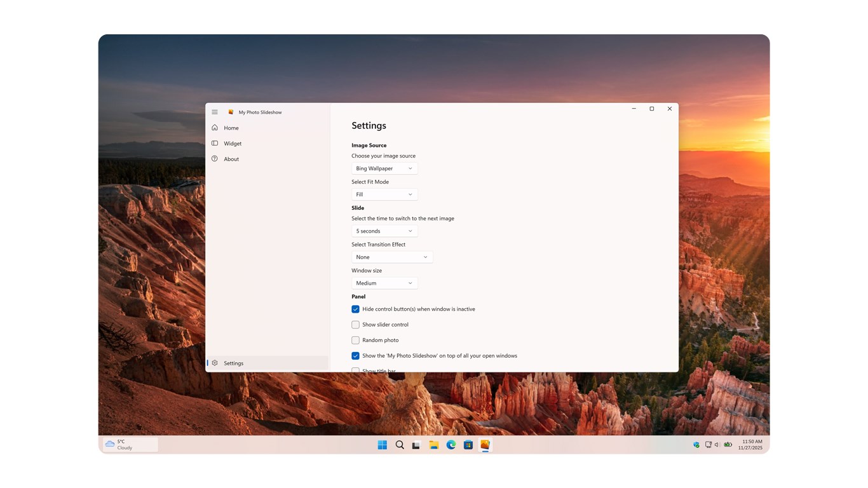Image resolution: width=868 pixels, height=488 pixels.
Task: Click the weather widget showing 5°C Cloudy
Action: tap(129, 445)
